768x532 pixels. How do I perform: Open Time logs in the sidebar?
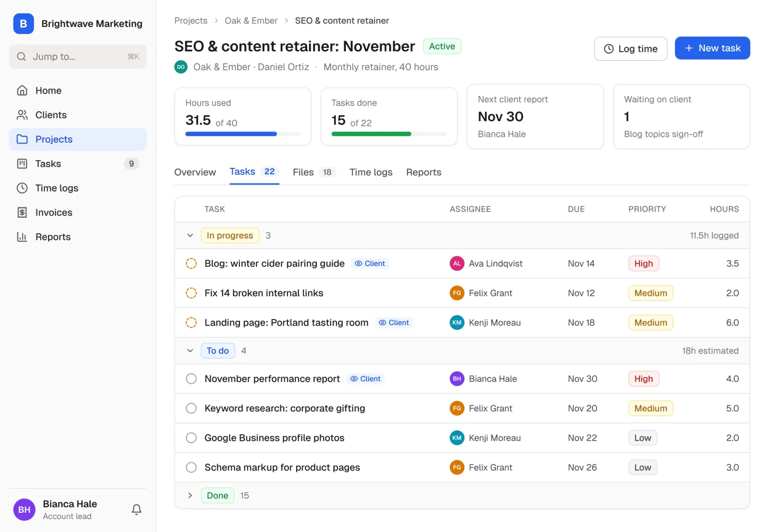click(78, 188)
